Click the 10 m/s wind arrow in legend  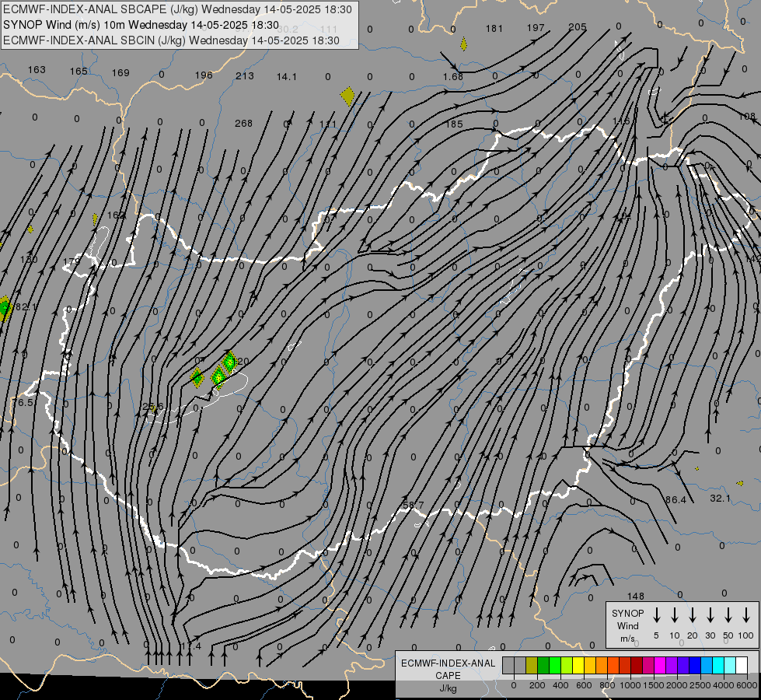pos(675,614)
